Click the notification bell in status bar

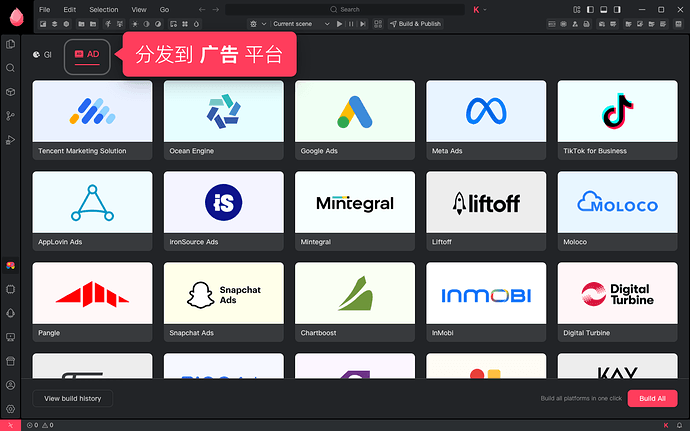679,425
